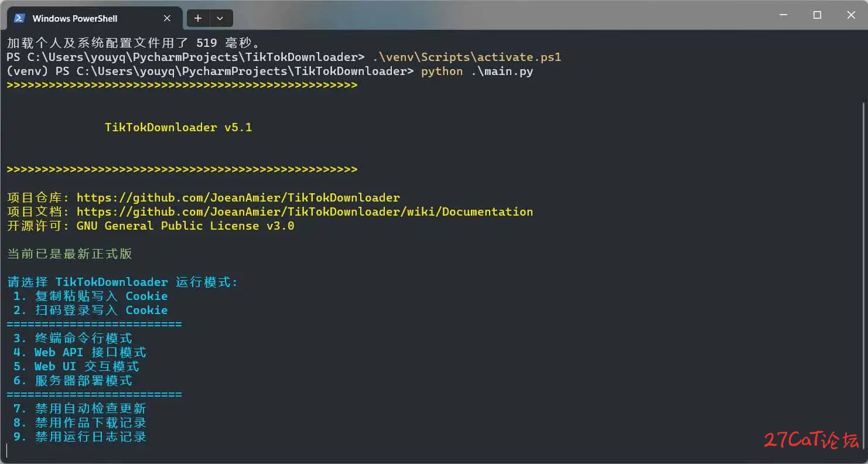Click option 6 服务器部署模式
The height and width of the screenshot is (464, 868).
pyautogui.click(x=73, y=380)
